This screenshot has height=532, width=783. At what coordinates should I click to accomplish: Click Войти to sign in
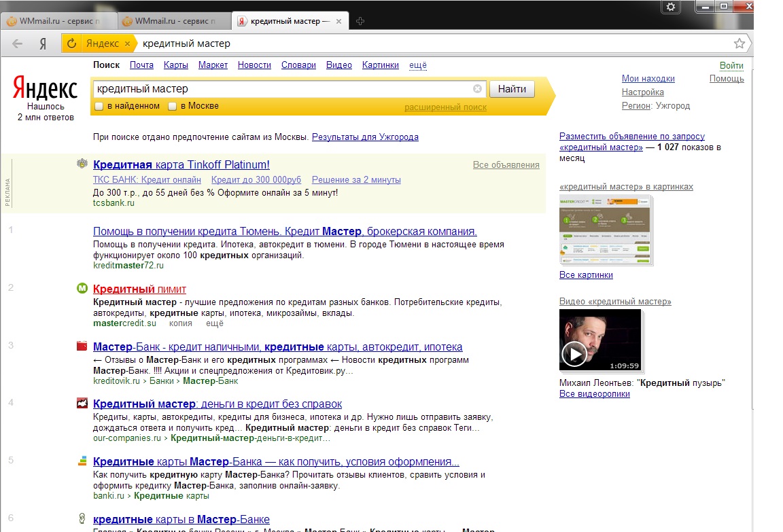tap(731, 65)
